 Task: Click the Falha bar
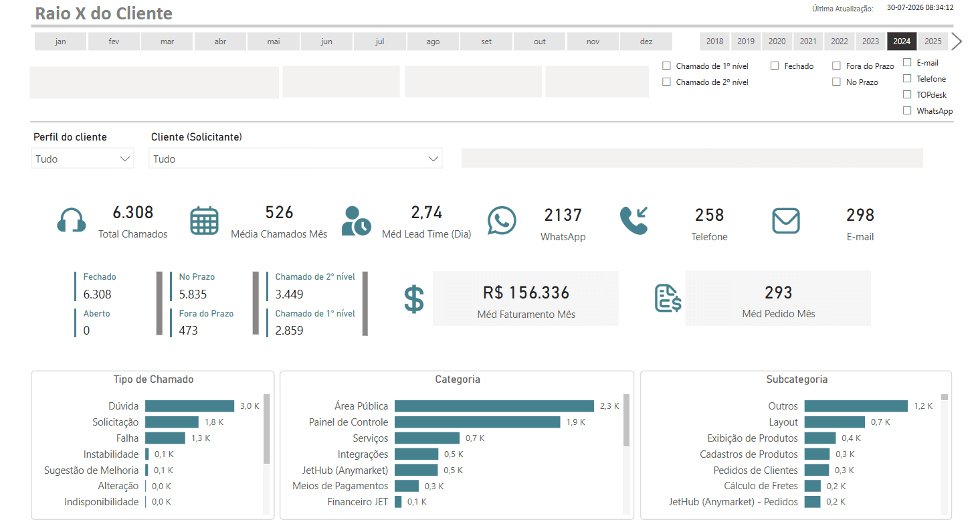click(165, 438)
